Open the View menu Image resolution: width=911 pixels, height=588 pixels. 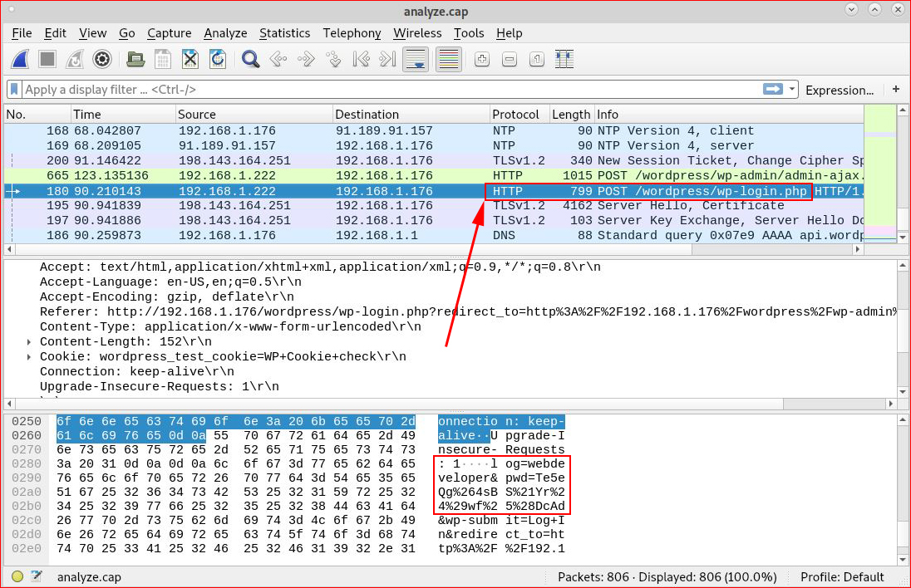pyautogui.click(x=93, y=33)
